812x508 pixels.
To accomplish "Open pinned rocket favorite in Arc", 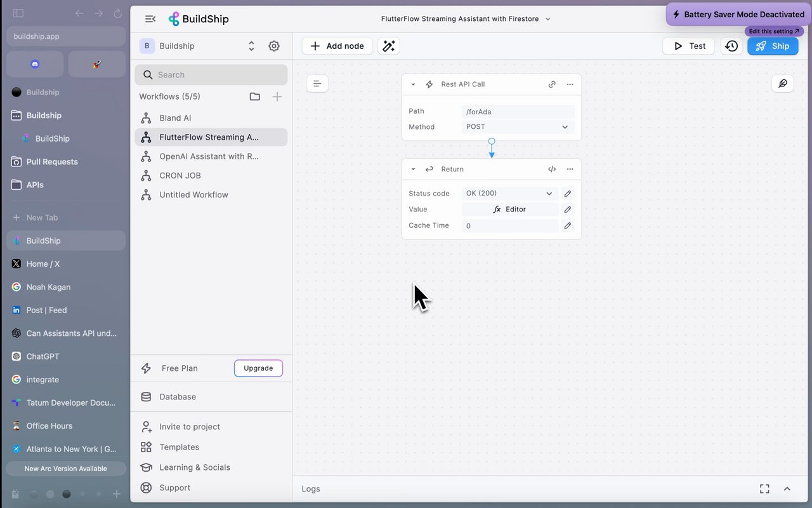I will point(96,64).
